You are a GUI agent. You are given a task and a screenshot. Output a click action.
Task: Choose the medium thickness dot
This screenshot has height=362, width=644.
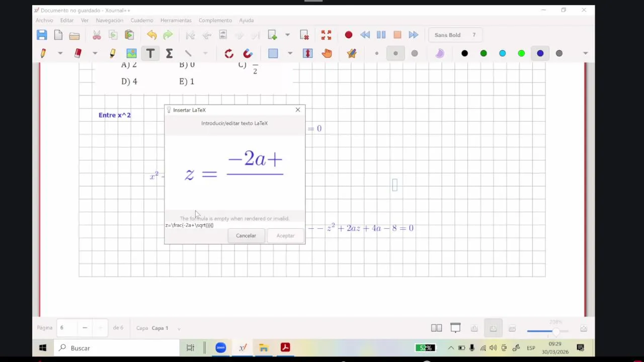click(x=395, y=53)
